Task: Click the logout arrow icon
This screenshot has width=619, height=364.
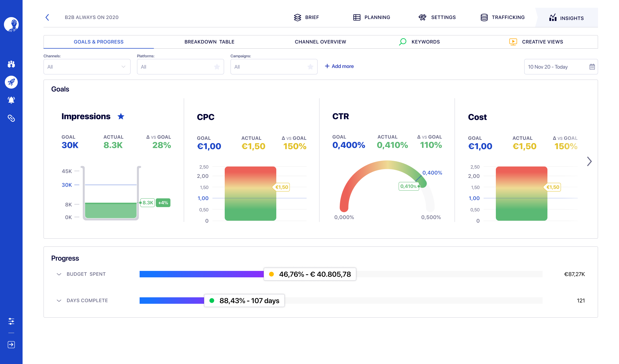Action: (x=11, y=345)
